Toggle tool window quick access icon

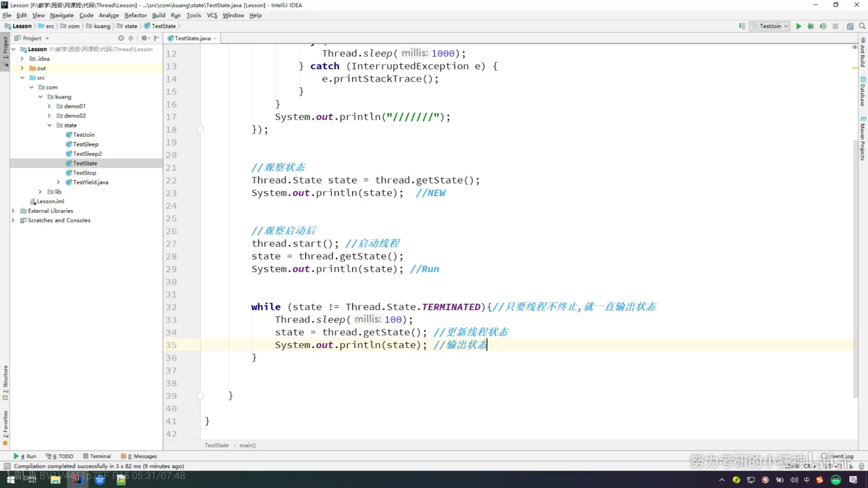click(7, 466)
